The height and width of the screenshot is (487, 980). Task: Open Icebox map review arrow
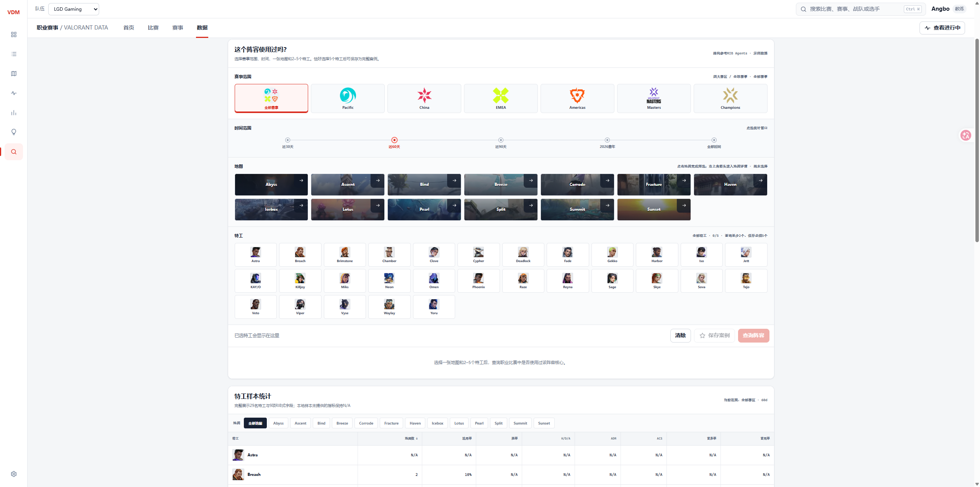(x=301, y=205)
